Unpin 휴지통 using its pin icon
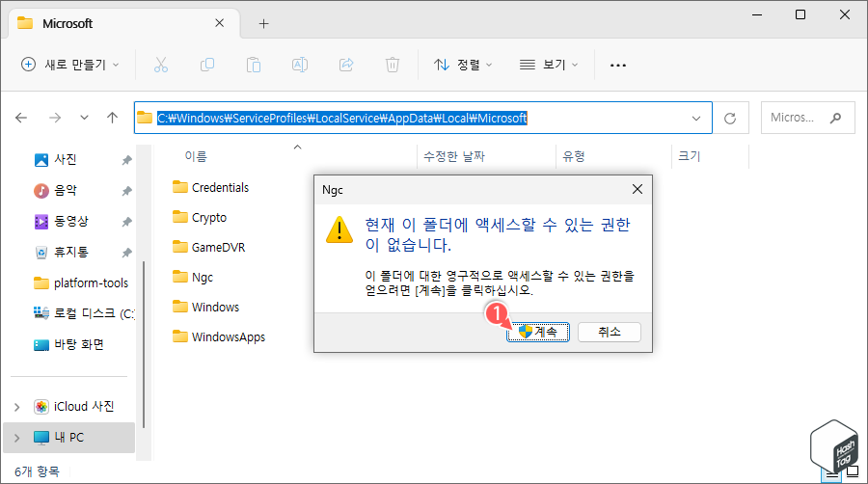 [x=126, y=253]
